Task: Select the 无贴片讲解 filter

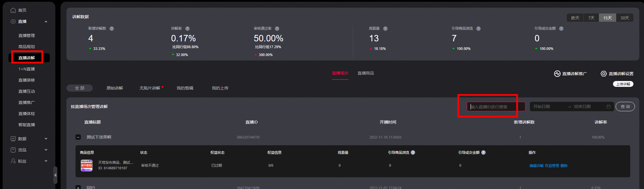Action: pyautogui.click(x=150, y=88)
